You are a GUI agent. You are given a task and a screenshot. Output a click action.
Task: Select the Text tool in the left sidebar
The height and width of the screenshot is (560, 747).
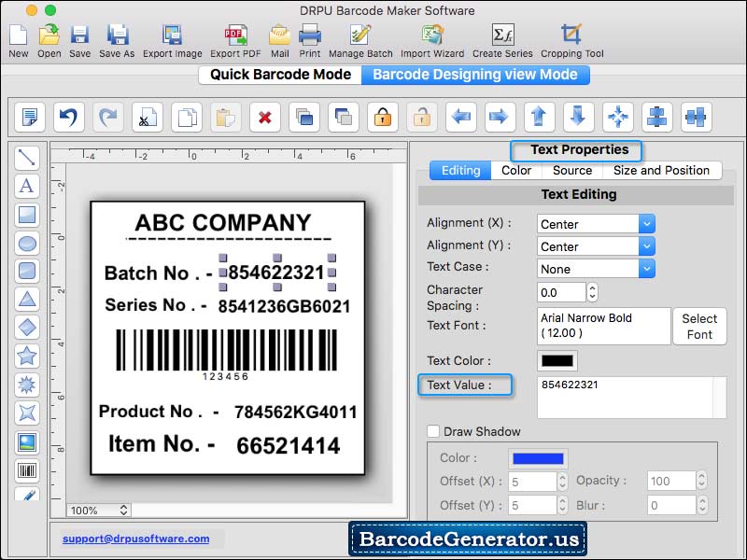pos(26,187)
